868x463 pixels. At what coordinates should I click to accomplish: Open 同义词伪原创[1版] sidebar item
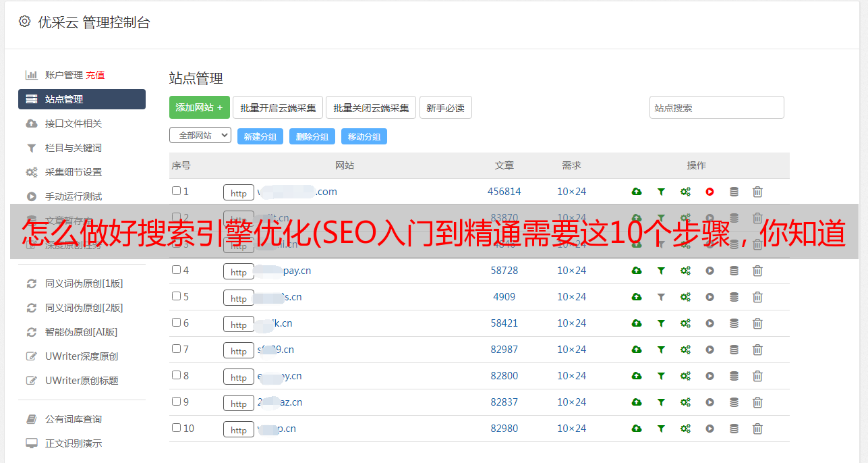(84, 283)
